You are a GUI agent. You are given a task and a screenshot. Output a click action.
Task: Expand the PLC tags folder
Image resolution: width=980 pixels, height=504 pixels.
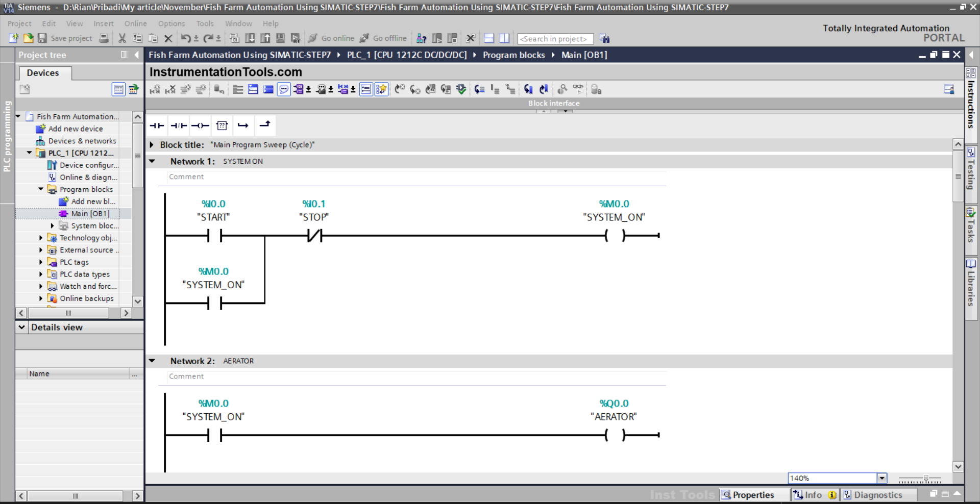pyautogui.click(x=41, y=262)
